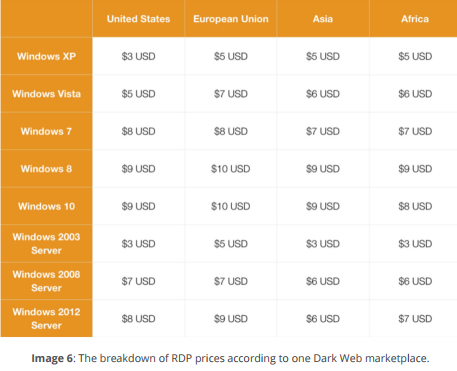The height and width of the screenshot is (371, 457).
Task: Click Windows 2008 Server United States price cell
Action: [x=138, y=281]
